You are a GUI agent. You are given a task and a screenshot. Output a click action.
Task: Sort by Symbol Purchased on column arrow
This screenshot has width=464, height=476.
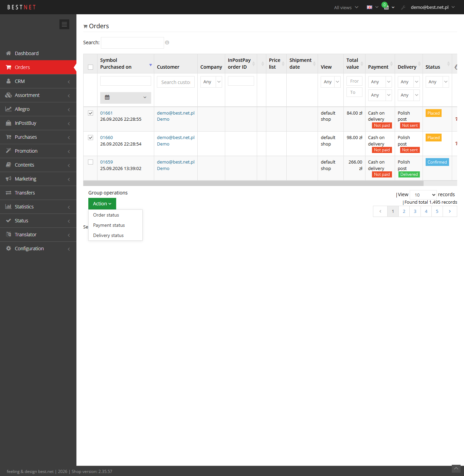[150, 65]
